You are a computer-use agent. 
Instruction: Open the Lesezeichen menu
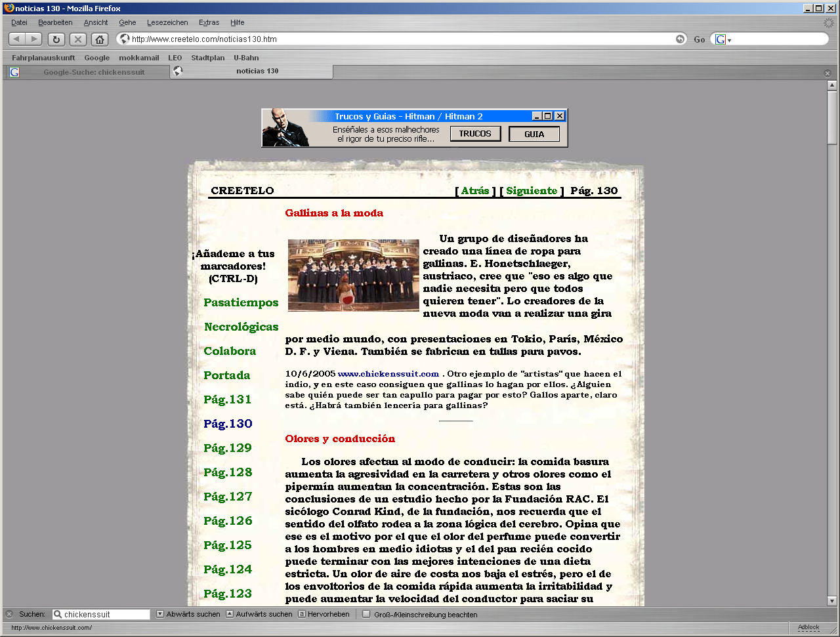point(167,22)
